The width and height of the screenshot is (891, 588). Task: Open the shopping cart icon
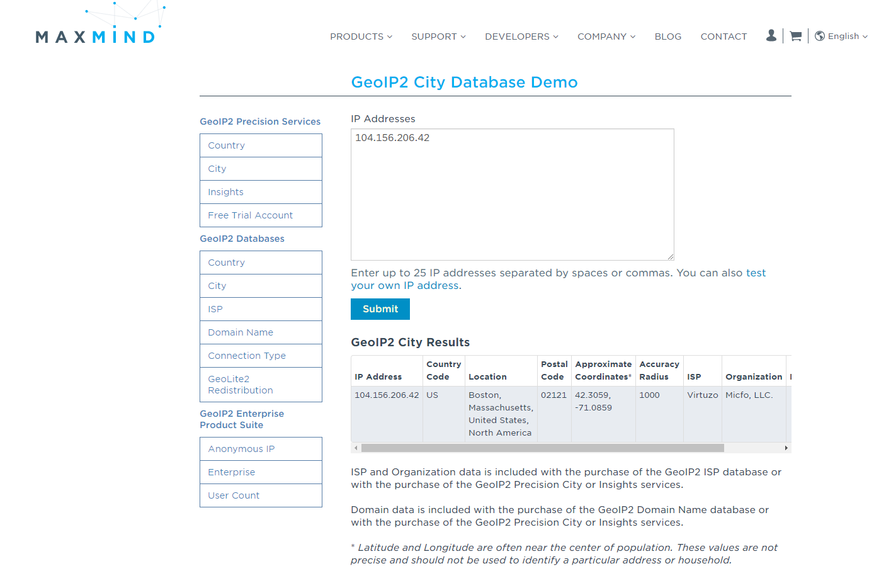tap(795, 36)
